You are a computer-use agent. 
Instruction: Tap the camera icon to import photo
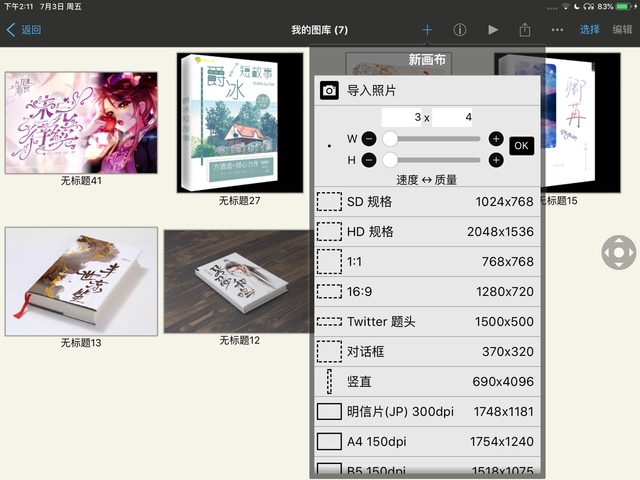[x=329, y=91]
